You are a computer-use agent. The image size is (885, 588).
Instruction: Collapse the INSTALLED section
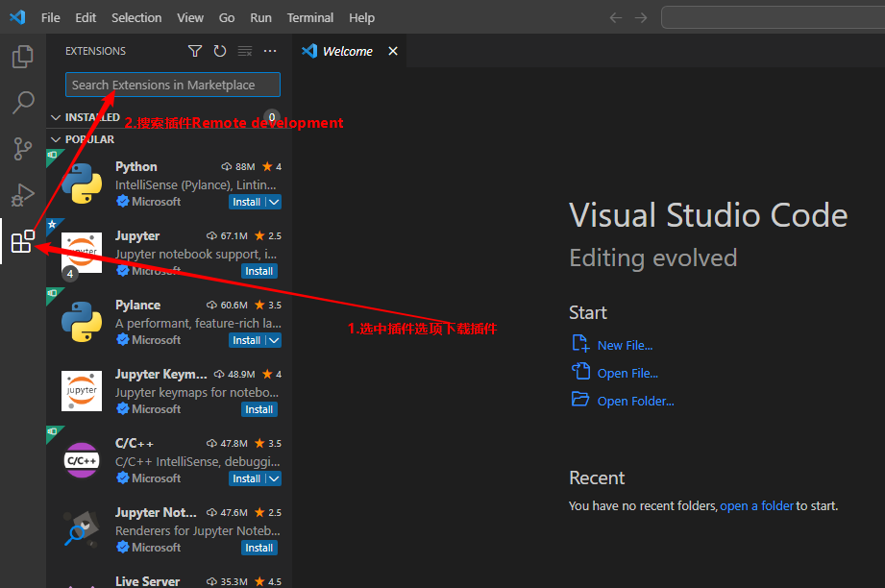click(56, 117)
